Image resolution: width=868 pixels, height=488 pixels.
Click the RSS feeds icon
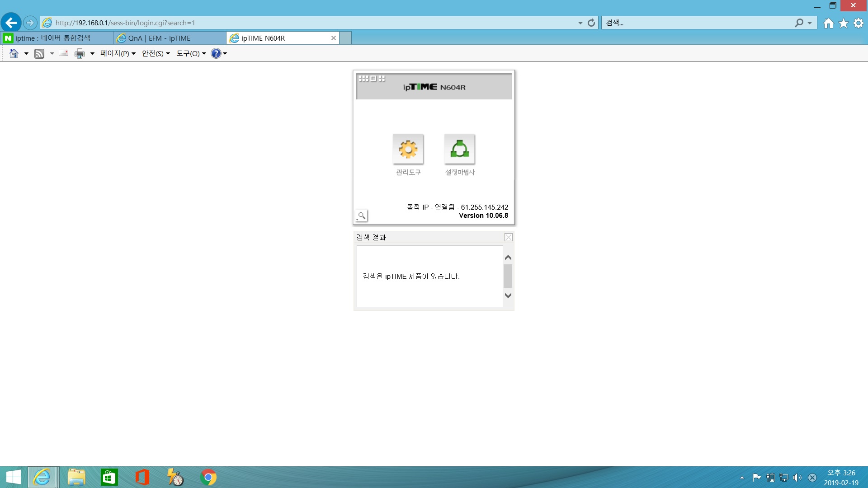39,54
